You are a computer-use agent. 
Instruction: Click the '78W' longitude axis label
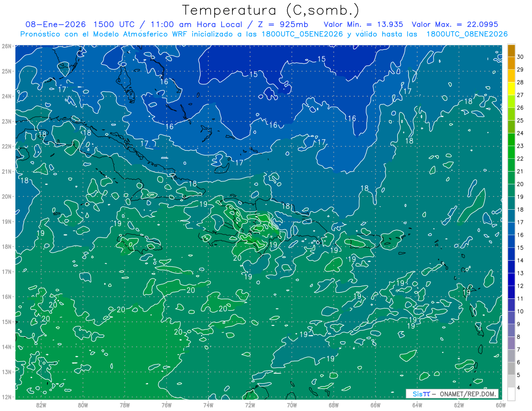click(125, 405)
